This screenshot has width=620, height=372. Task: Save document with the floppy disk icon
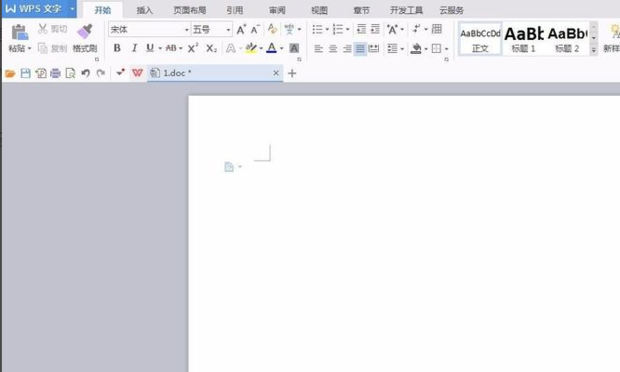coord(26,73)
